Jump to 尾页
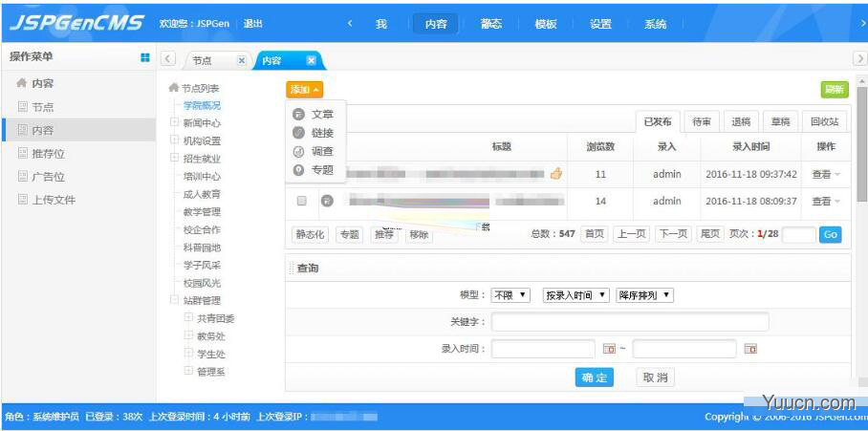The image size is (868, 431). [709, 234]
